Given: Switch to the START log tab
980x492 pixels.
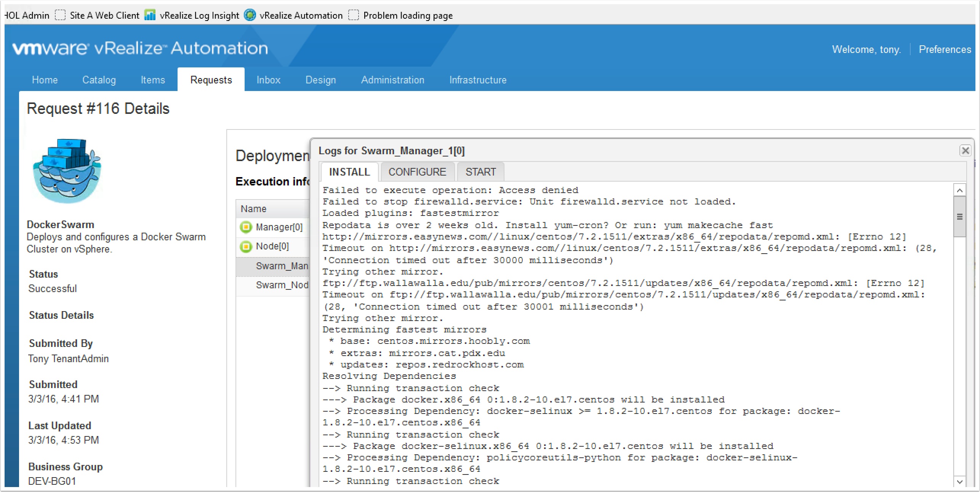Looking at the screenshot, I should click(x=480, y=172).
